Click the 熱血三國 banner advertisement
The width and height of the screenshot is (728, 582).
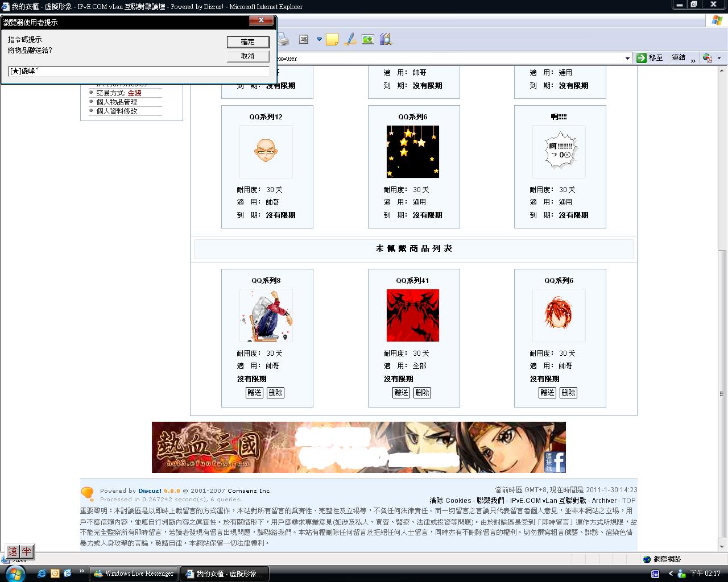point(358,447)
